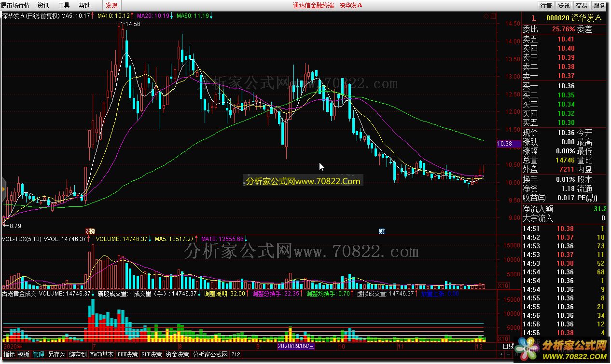Select the 模板 tab at the bottom
This screenshot has width=611, height=364.
point(24,354)
